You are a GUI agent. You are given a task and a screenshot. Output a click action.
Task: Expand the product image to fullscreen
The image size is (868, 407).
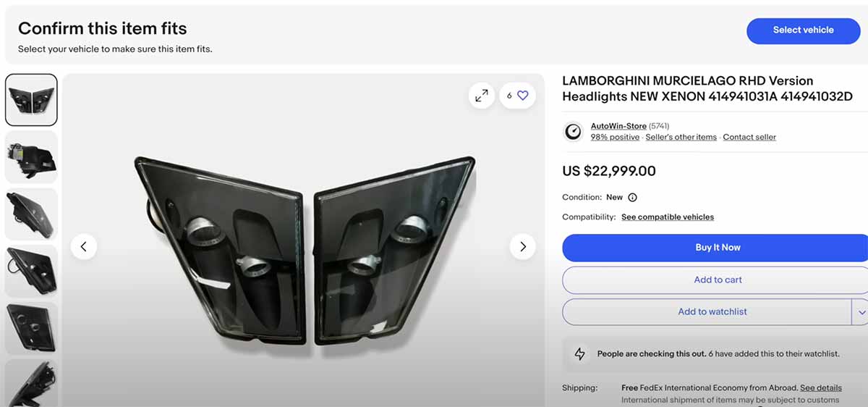pyautogui.click(x=482, y=95)
